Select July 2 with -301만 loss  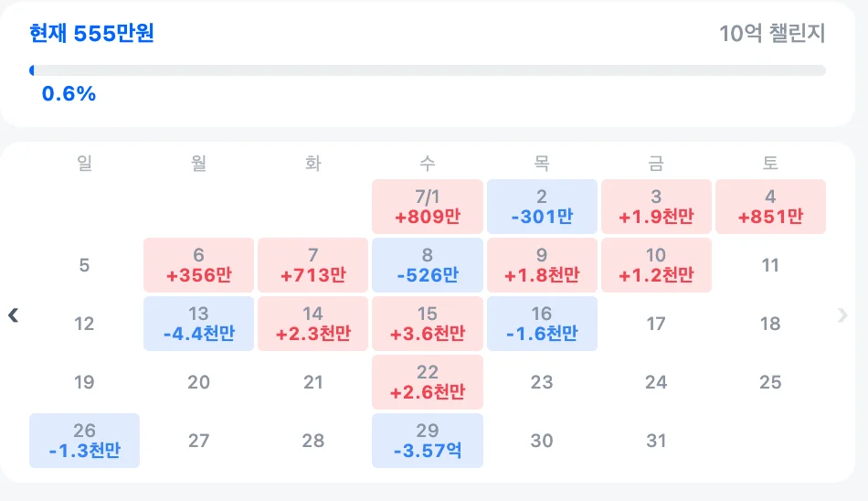tap(542, 207)
